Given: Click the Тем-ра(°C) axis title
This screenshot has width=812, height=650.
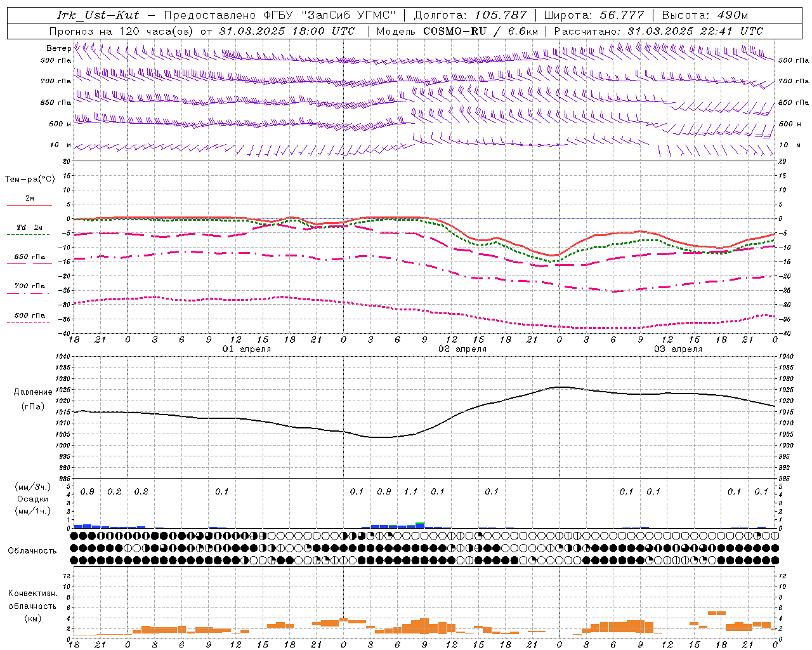Looking at the screenshot, I should (x=30, y=180).
